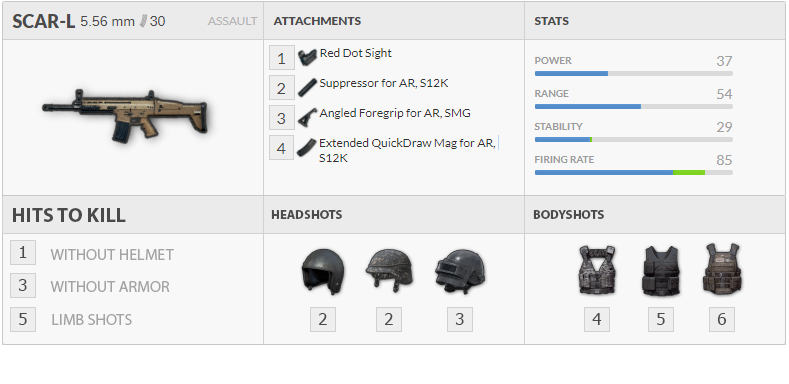Screen dimensions: 789x384
Task: Click the 'STABILITY' stat label
Action: (x=559, y=126)
